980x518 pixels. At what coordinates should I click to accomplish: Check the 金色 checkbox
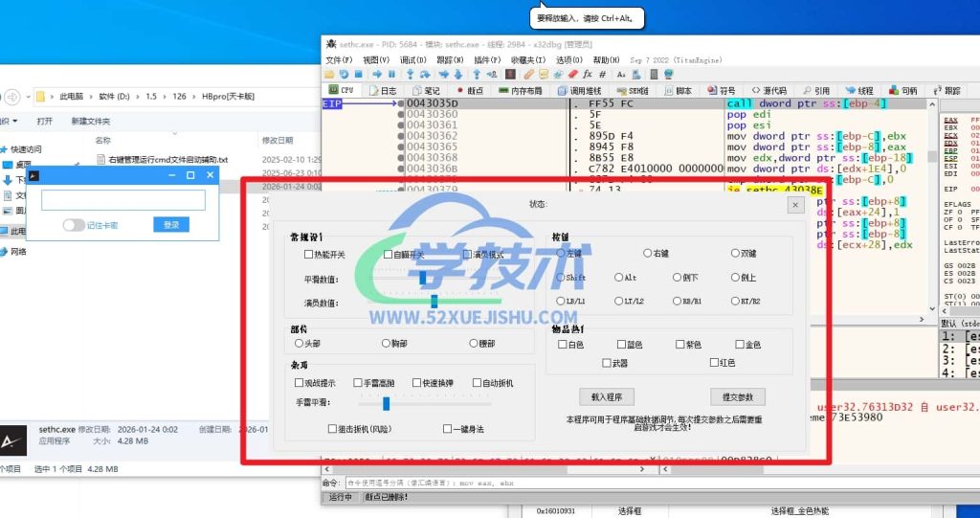[740, 344]
